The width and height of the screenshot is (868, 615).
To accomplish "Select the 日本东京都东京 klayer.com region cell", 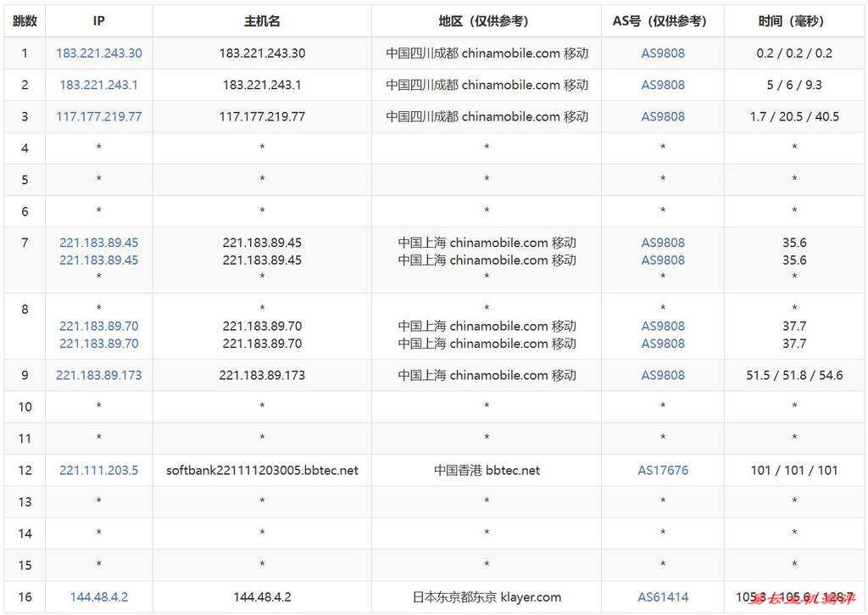I will pos(487,597).
